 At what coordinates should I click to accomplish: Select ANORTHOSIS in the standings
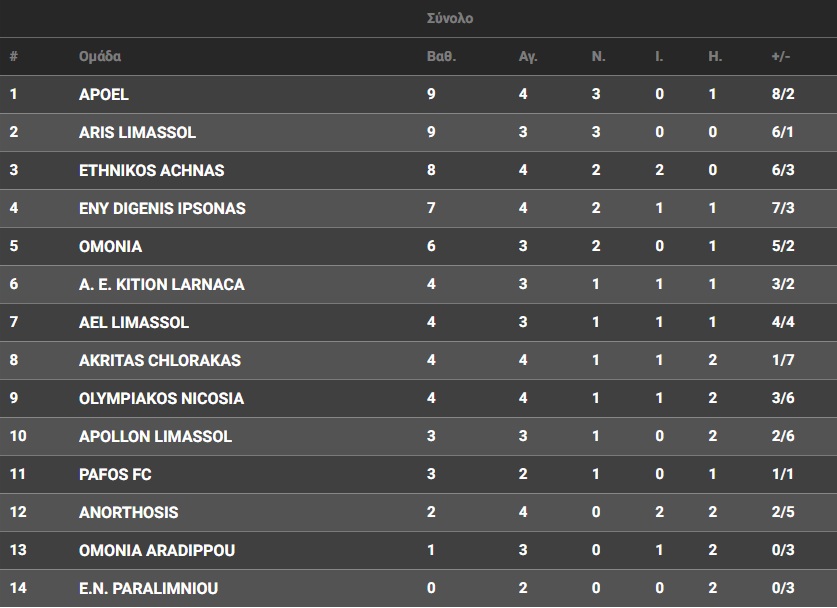point(128,513)
